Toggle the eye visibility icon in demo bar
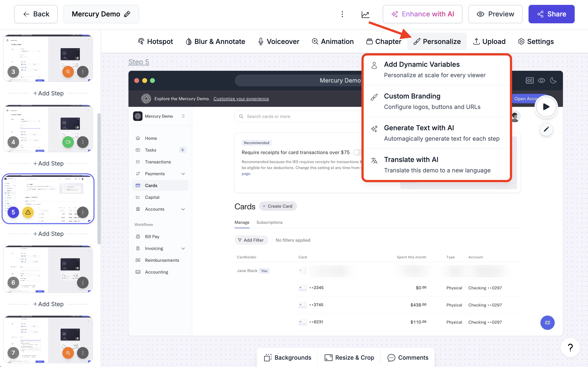Image resolution: width=588 pixels, height=367 pixels. 541,80
